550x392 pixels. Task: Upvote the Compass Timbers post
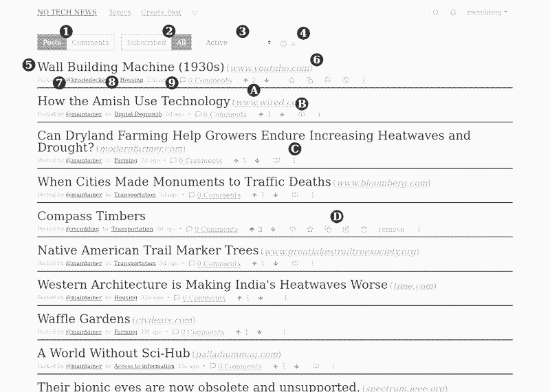252,230
